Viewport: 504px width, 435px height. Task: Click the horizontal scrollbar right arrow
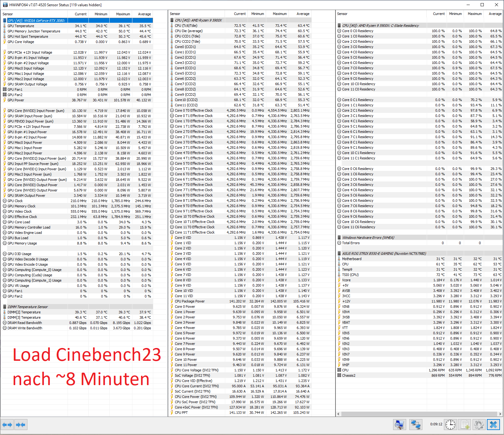(x=500, y=414)
